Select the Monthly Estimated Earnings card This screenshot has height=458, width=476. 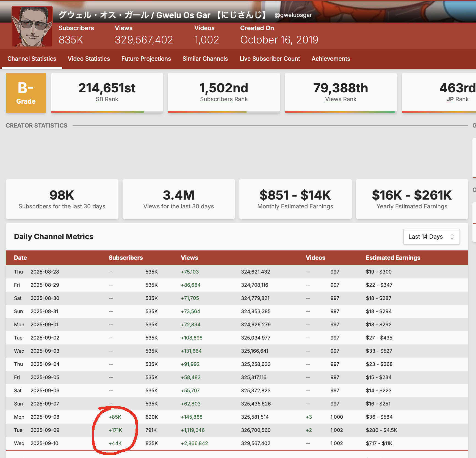(295, 199)
